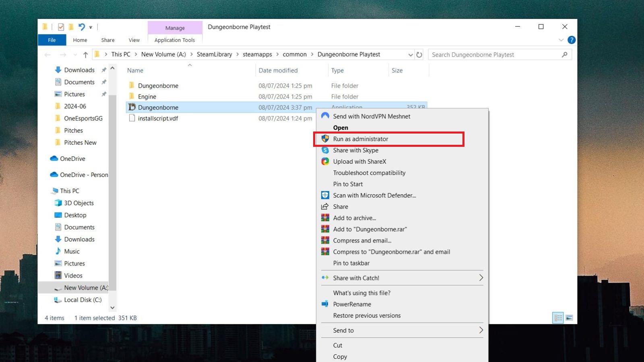Switch to large thumbnails view icon in status bar
The image size is (644, 362).
point(570,318)
